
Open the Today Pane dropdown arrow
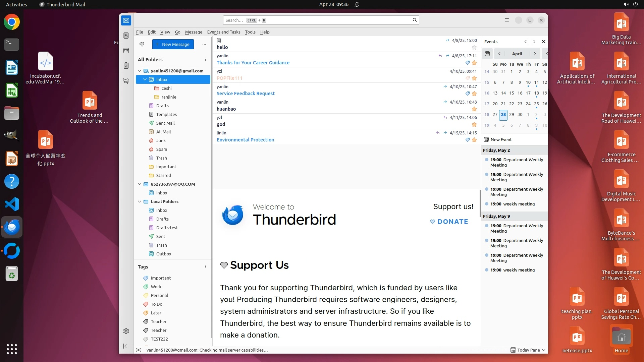tap(544, 350)
